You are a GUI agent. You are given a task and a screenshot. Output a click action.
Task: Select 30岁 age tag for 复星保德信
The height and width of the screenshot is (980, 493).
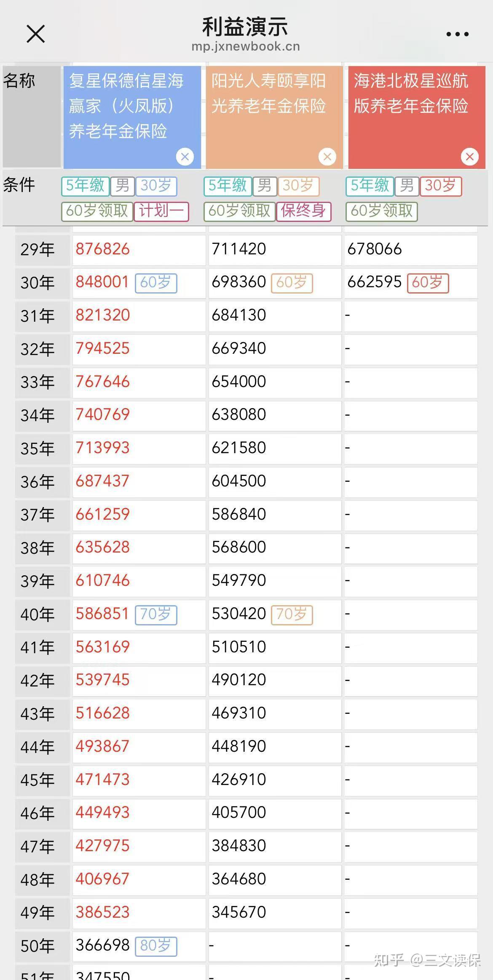[x=156, y=186]
